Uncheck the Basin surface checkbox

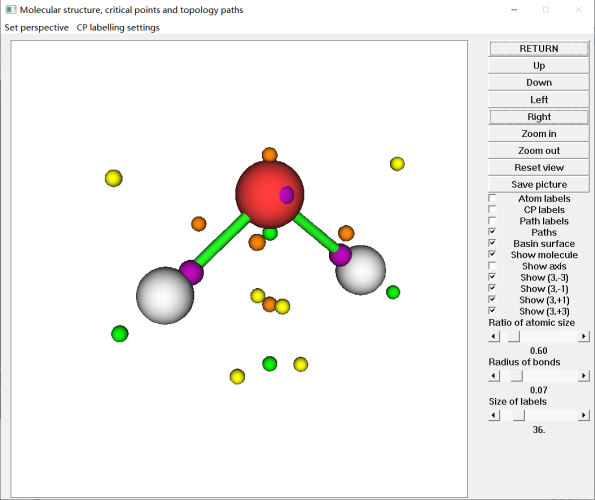(492, 243)
